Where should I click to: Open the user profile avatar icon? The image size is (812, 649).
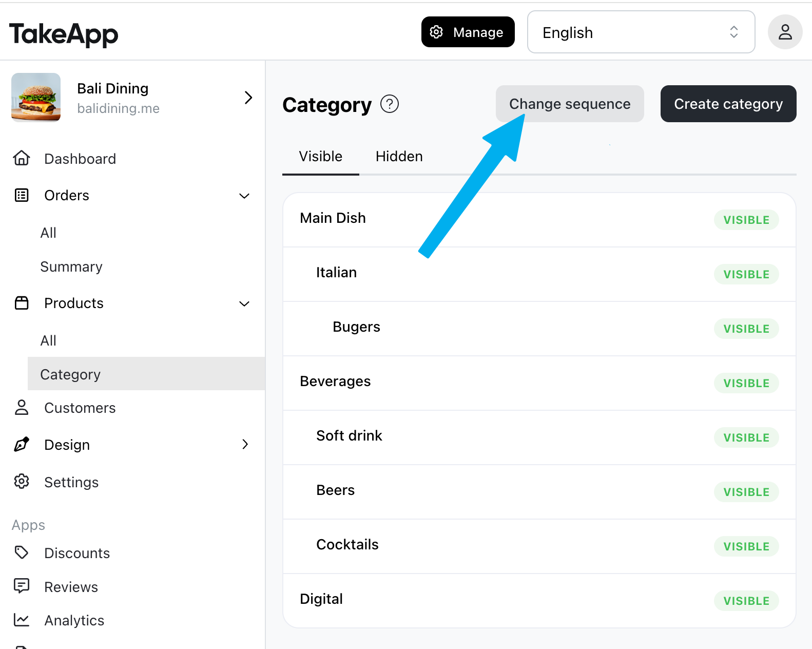[785, 32]
